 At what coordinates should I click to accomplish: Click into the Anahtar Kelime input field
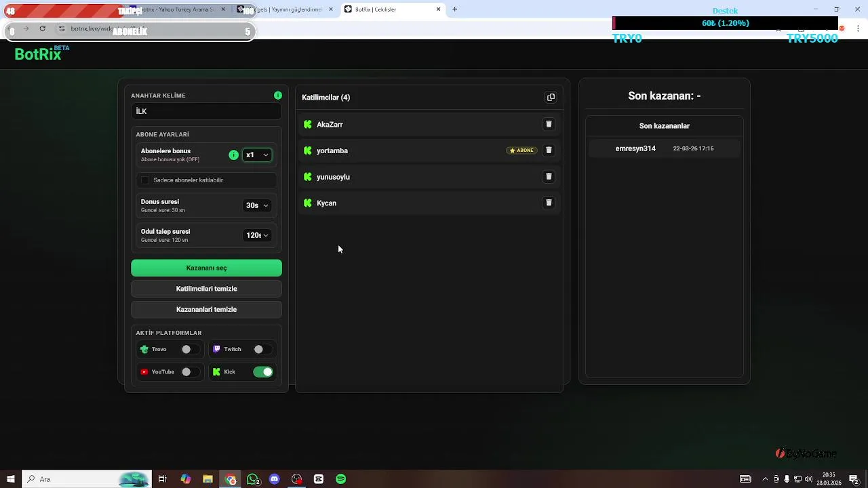pyautogui.click(x=206, y=111)
